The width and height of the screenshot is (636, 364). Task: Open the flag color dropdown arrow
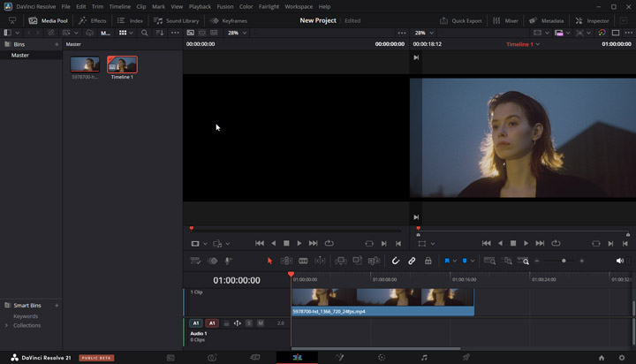(x=455, y=261)
